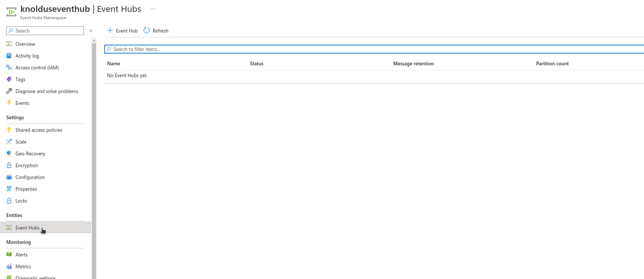Click the lightning bolt Events icon

[x=9, y=103]
